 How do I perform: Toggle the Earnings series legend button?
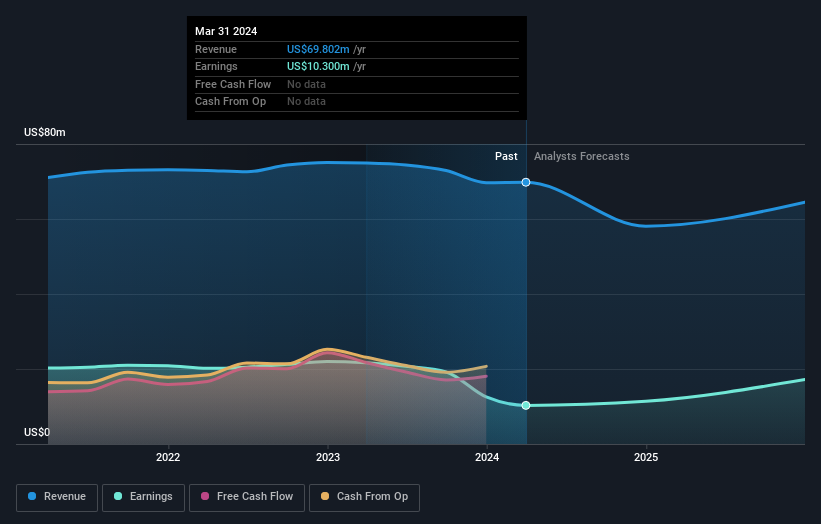(x=143, y=497)
